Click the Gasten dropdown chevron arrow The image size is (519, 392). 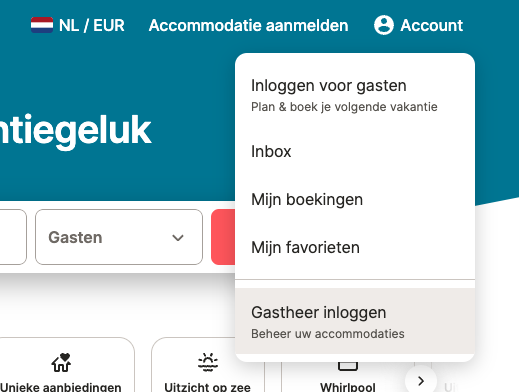coord(178,238)
